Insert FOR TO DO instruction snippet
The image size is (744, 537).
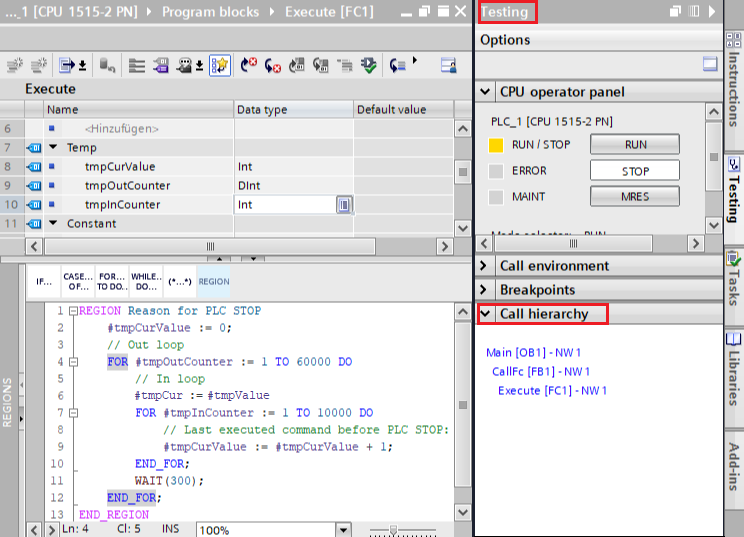[112, 281]
